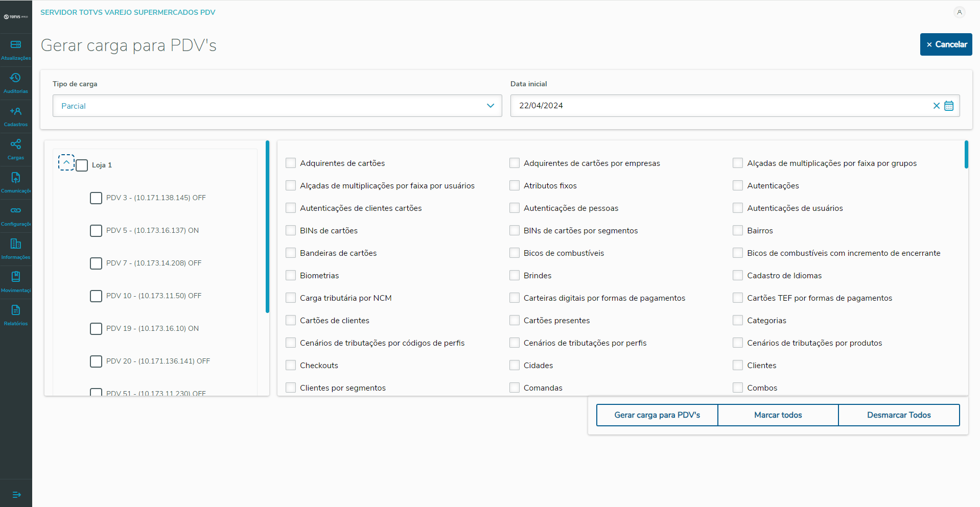Check the Adquirentes de cartões checkbox
980x507 pixels.
[291, 163]
